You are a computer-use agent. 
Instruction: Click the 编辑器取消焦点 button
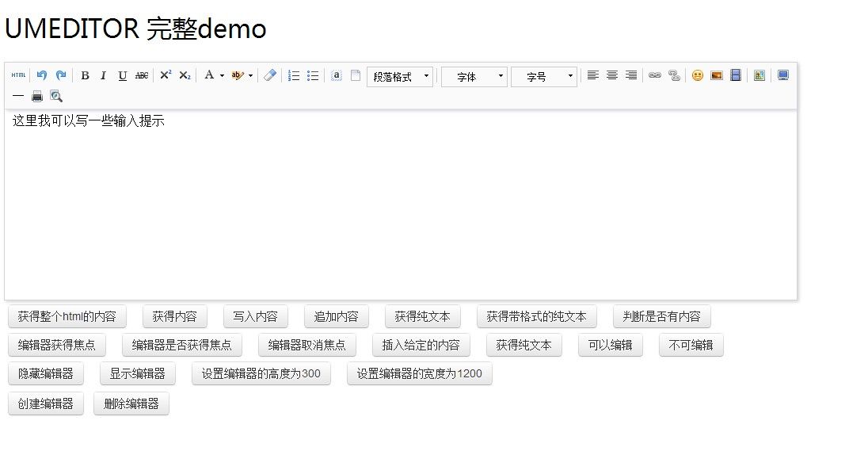point(306,346)
